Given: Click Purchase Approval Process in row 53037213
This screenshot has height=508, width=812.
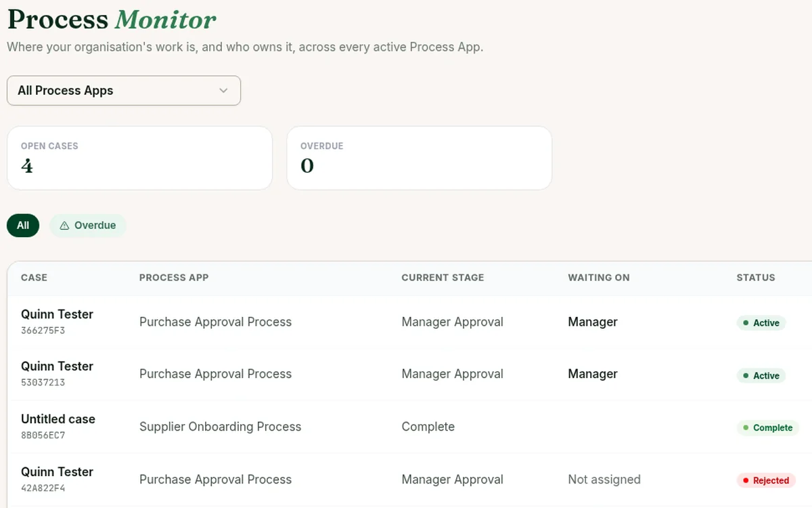Looking at the screenshot, I should click(215, 374).
